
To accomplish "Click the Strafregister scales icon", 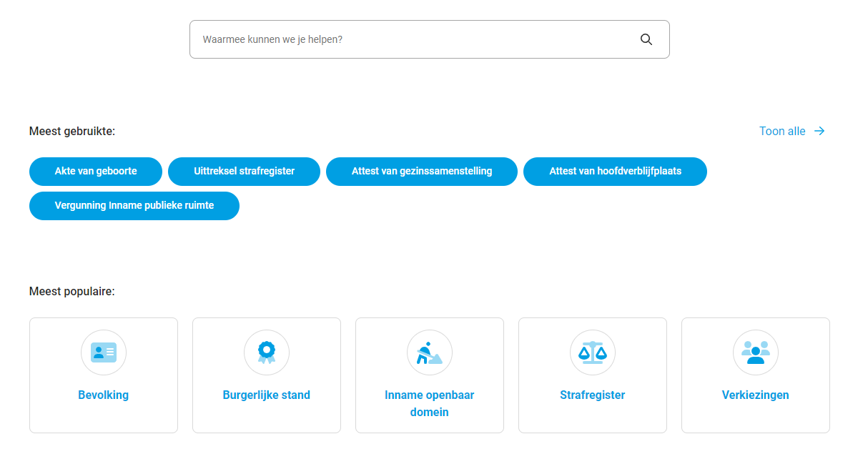I will point(593,352).
